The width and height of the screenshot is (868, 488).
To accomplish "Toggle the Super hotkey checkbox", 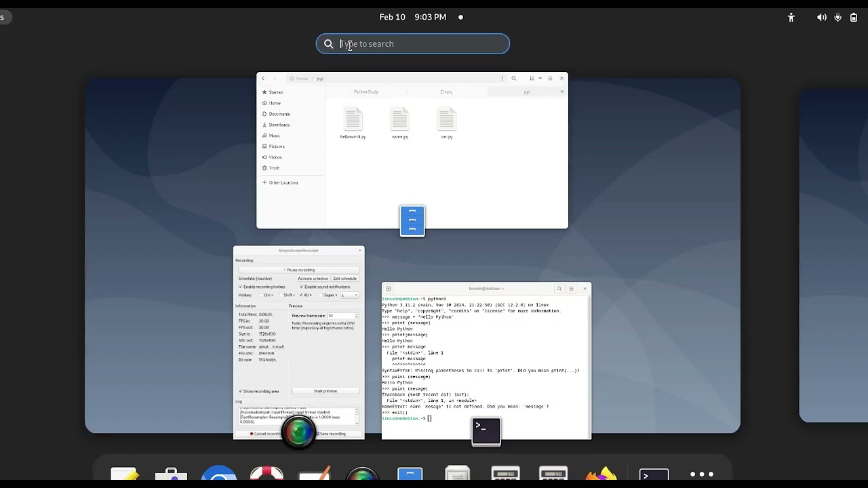I will coord(328,295).
